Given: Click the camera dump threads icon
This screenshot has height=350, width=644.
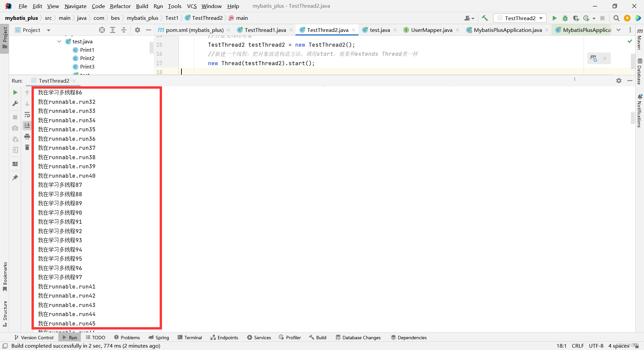Looking at the screenshot, I should click(15, 128).
